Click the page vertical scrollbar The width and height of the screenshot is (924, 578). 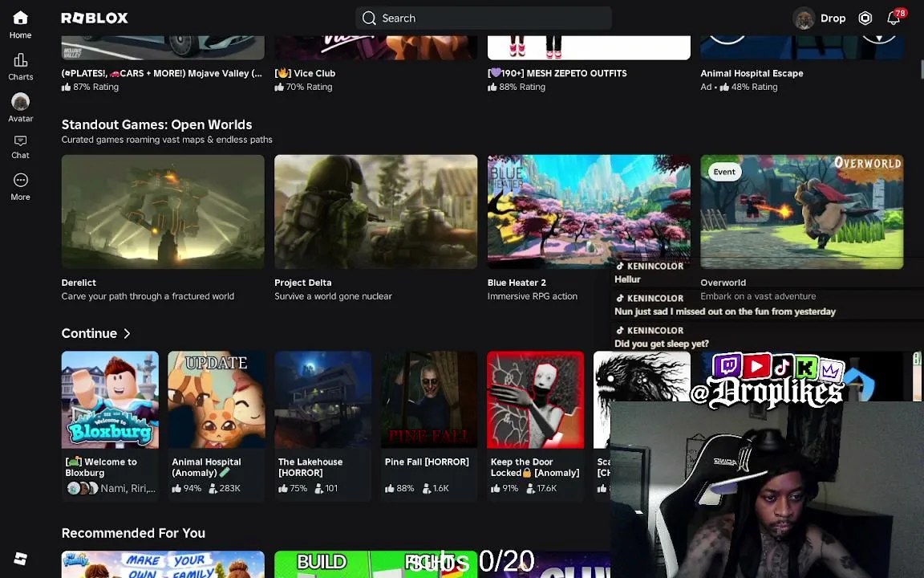[x=921, y=68]
